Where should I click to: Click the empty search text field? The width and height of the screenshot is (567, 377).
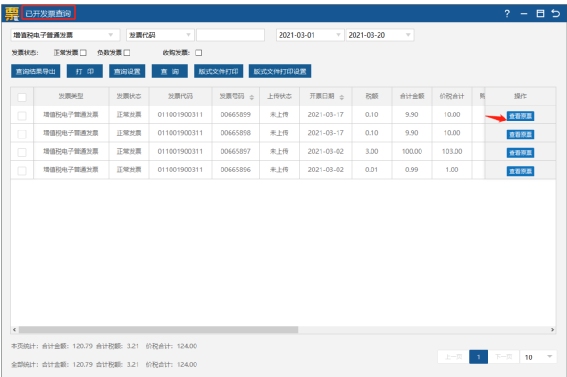230,35
